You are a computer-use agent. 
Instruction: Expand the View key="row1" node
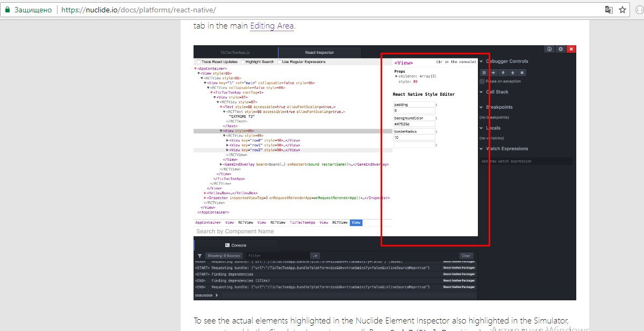coord(227,145)
